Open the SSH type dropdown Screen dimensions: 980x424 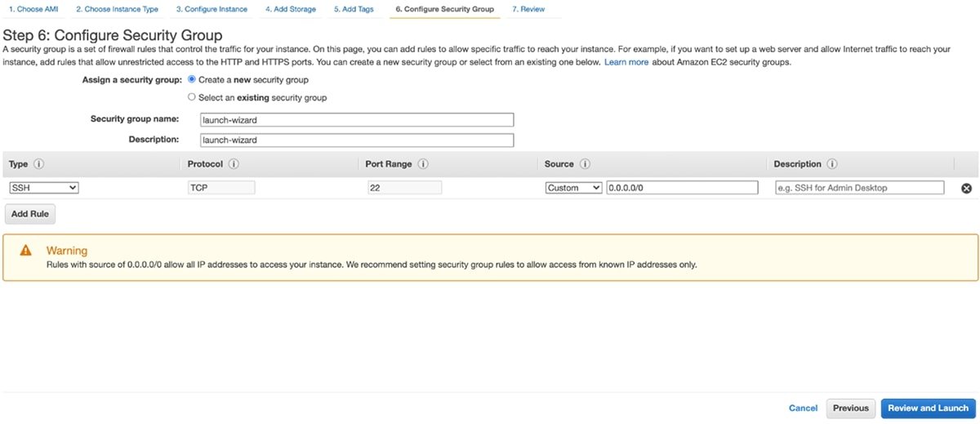point(44,188)
